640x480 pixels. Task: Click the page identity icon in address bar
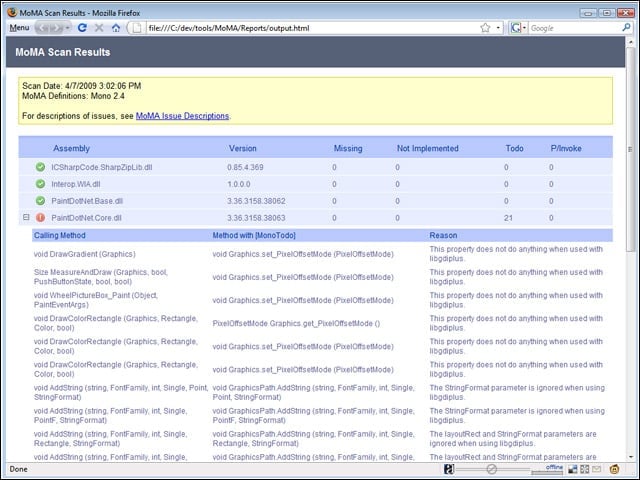point(137,28)
